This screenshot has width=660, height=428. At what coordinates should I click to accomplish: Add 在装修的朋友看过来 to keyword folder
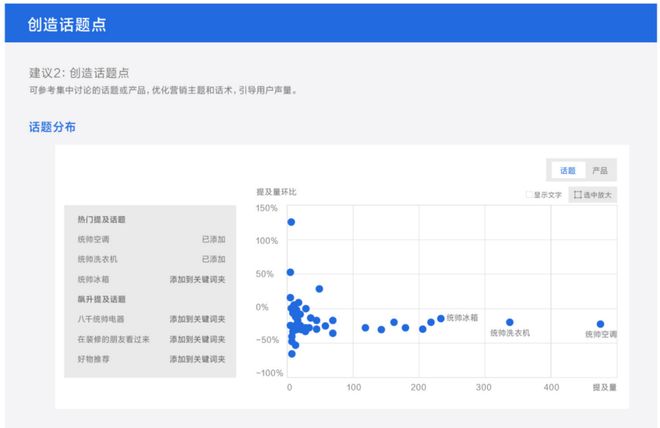(197, 339)
